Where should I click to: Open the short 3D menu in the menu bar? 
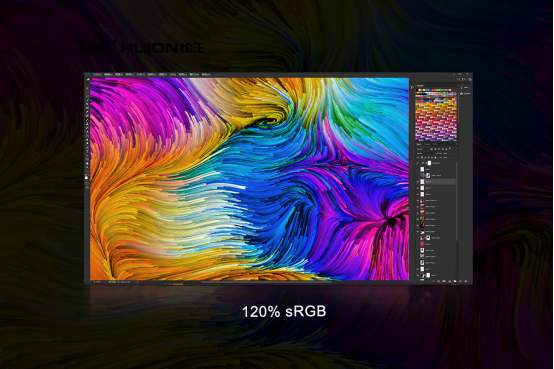tap(173, 75)
